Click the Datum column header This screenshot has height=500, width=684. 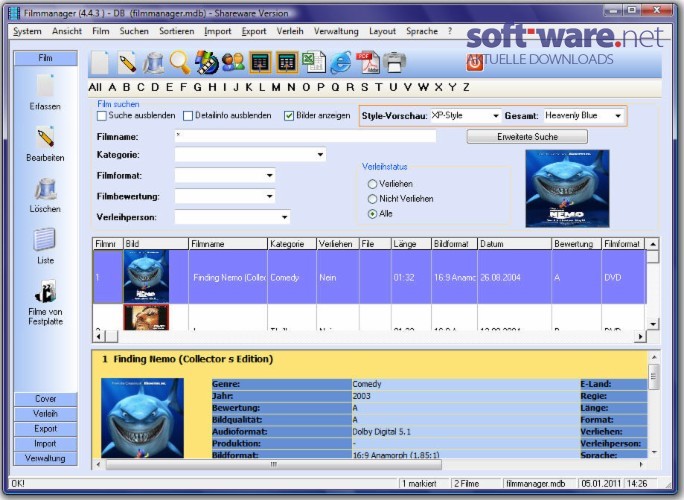click(x=514, y=244)
